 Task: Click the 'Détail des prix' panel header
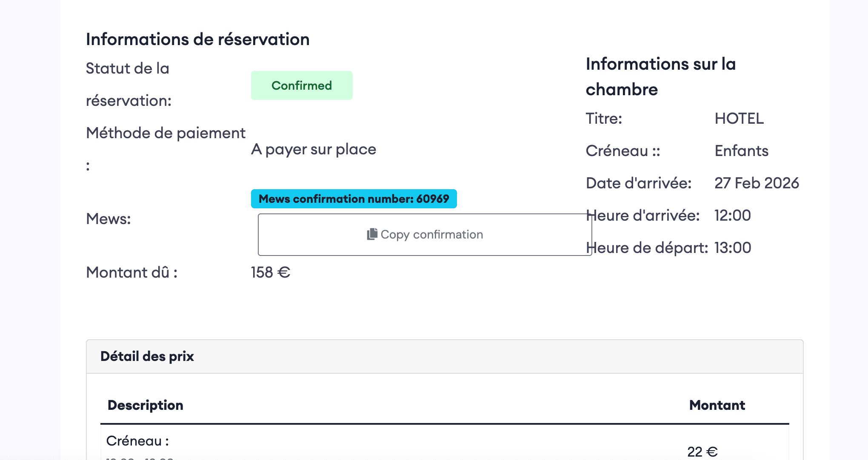147,356
